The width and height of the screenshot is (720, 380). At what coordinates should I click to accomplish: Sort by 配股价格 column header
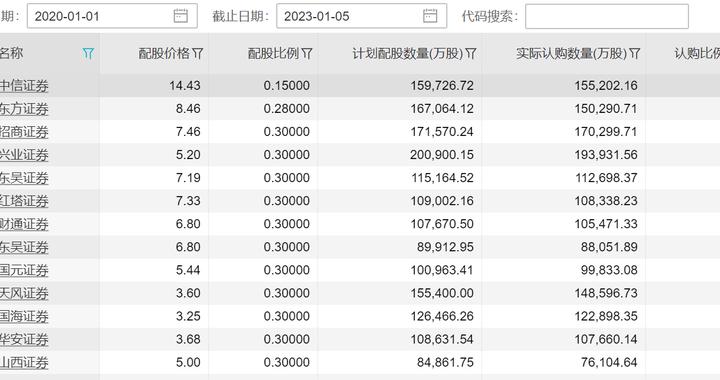click(164, 54)
